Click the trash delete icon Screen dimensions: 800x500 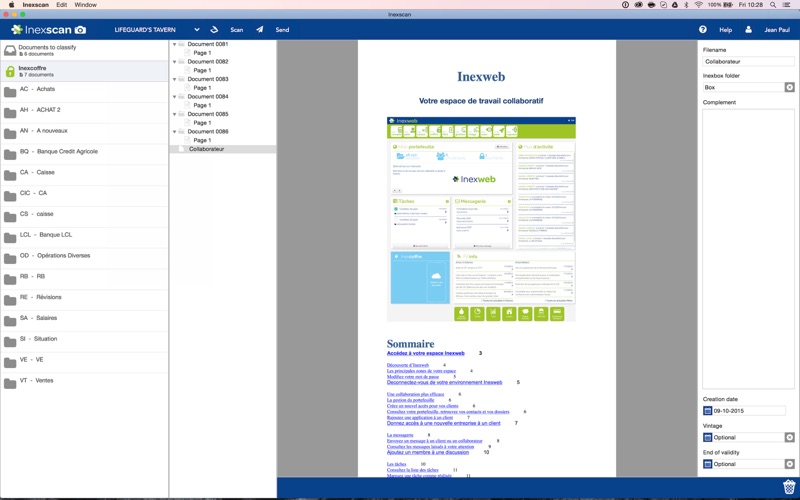(789, 486)
